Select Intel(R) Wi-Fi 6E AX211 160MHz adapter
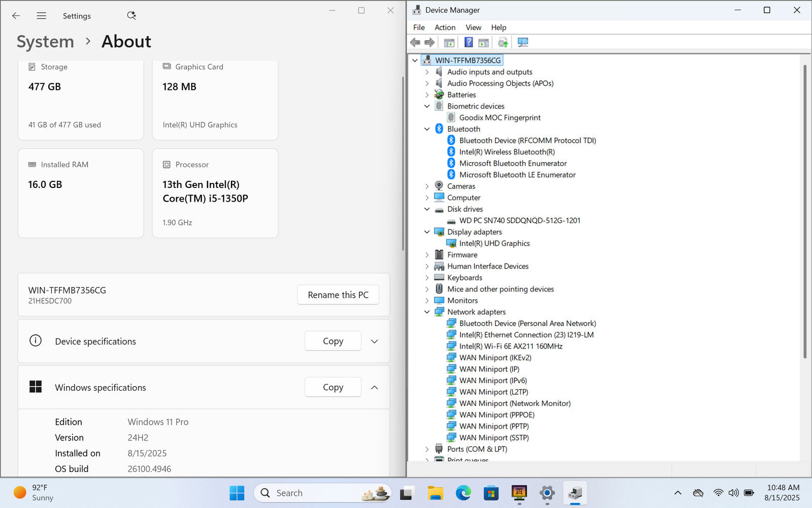Image resolution: width=812 pixels, height=508 pixels. click(x=511, y=346)
